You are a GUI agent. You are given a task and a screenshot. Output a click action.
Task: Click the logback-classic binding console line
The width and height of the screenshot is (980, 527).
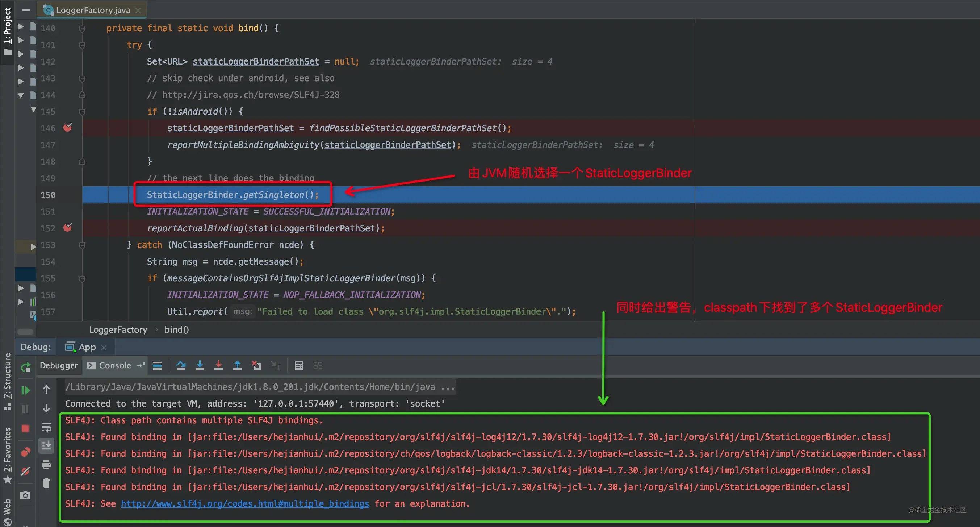(x=495, y=453)
